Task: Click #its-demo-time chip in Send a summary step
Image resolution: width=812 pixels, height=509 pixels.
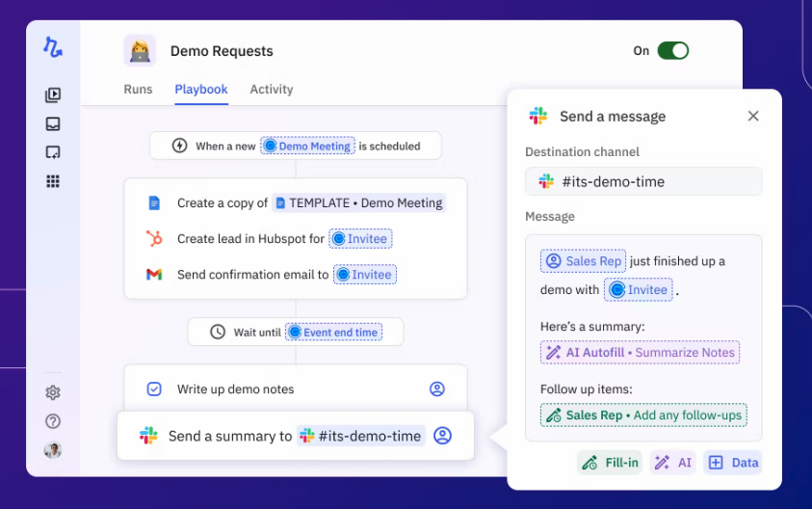Action: 361,436
